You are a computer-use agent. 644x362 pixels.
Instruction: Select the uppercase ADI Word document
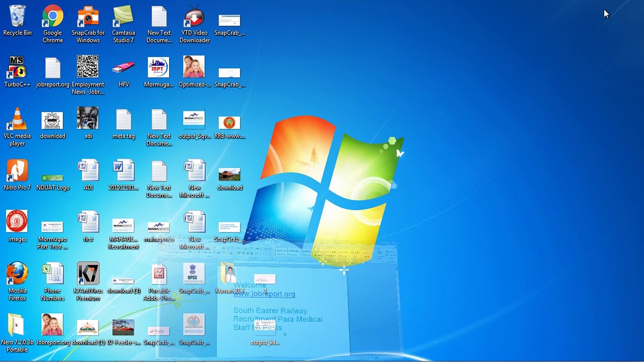point(88,175)
